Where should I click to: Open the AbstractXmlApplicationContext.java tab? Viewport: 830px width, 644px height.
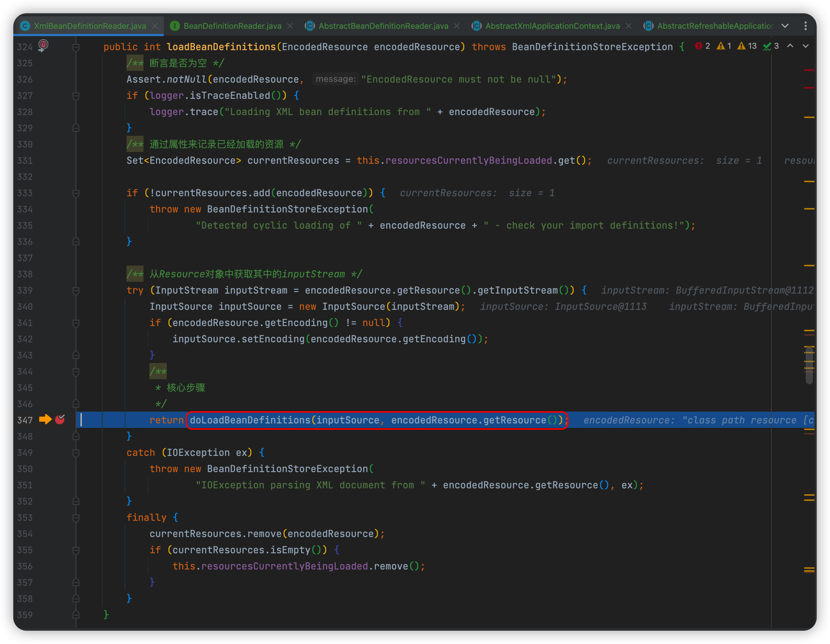pos(552,26)
